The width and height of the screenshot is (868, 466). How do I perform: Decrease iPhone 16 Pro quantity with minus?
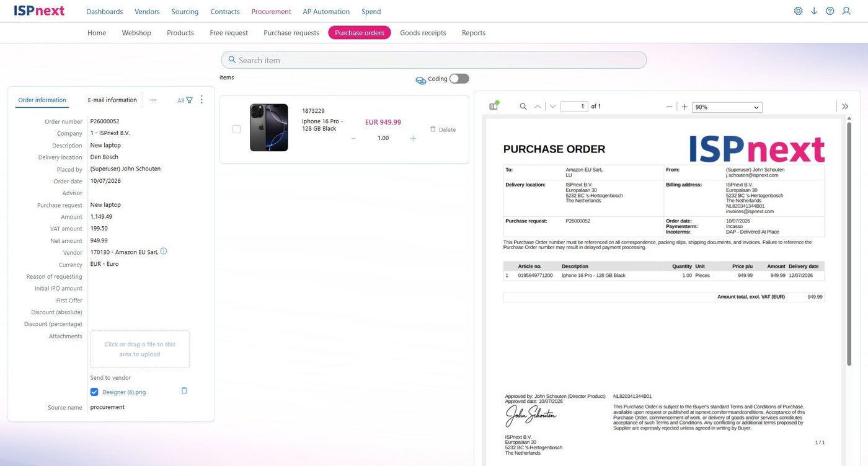click(x=353, y=138)
